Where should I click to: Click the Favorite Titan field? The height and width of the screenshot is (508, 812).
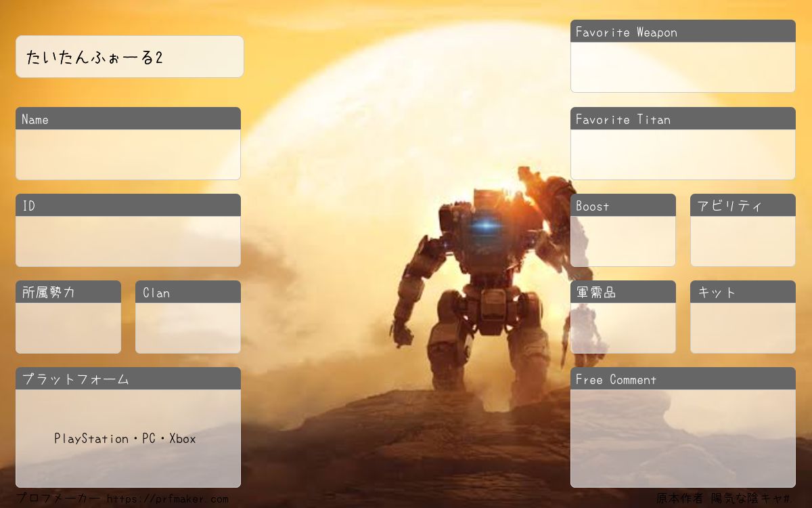(x=683, y=154)
